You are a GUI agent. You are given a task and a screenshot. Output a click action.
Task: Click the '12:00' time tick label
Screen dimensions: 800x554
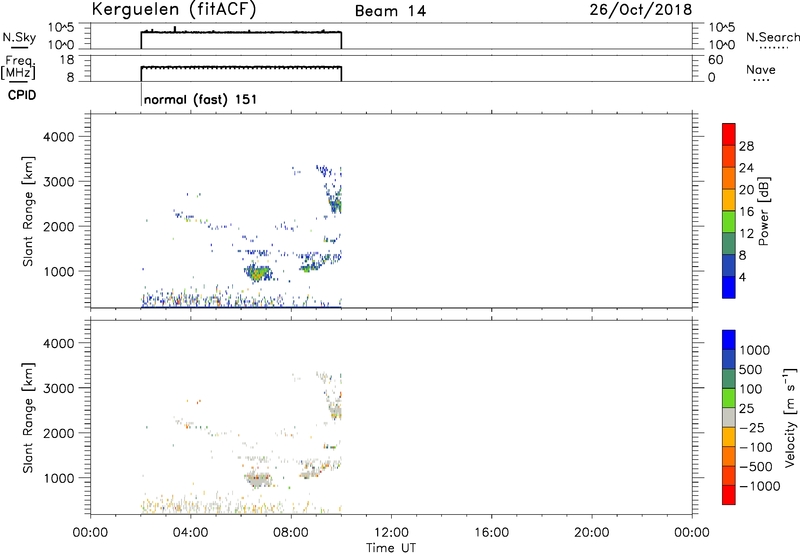click(391, 533)
